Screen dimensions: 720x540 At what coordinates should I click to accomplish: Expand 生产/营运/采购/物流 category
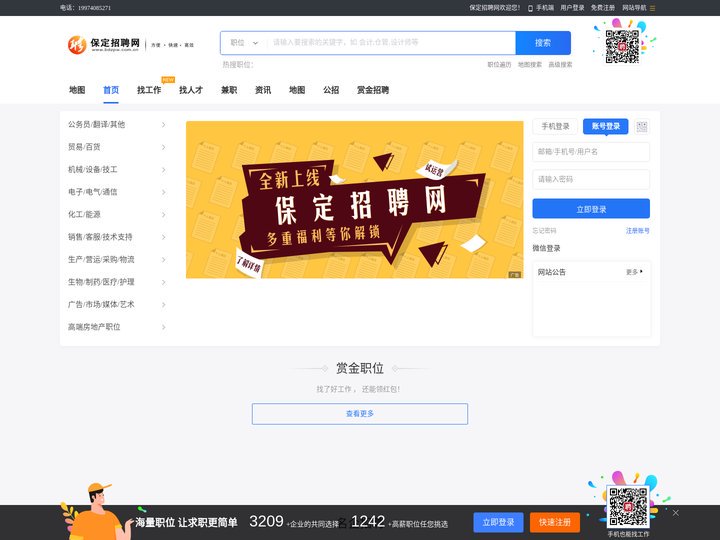click(117, 259)
